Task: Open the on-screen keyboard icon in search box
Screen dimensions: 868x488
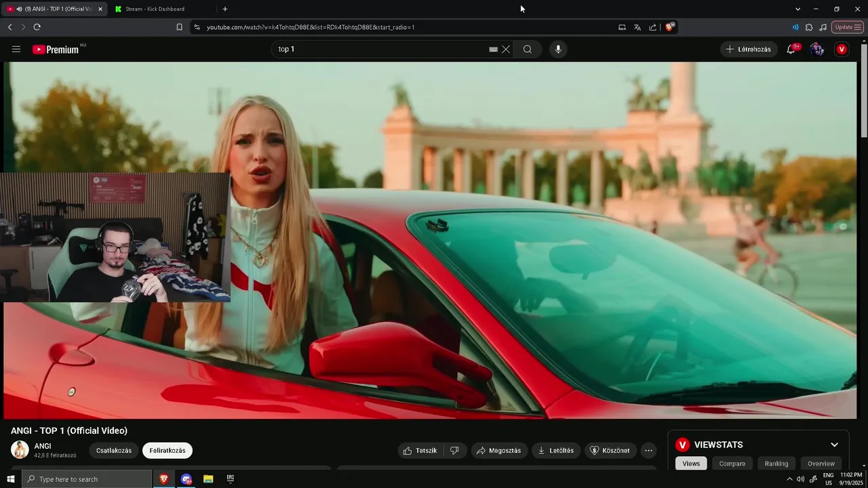Action: 493,49
